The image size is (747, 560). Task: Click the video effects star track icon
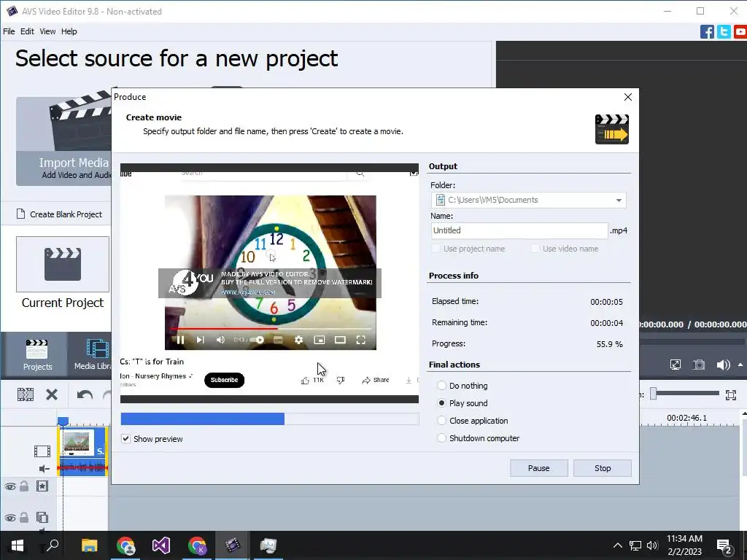pyautogui.click(x=42, y=486)
